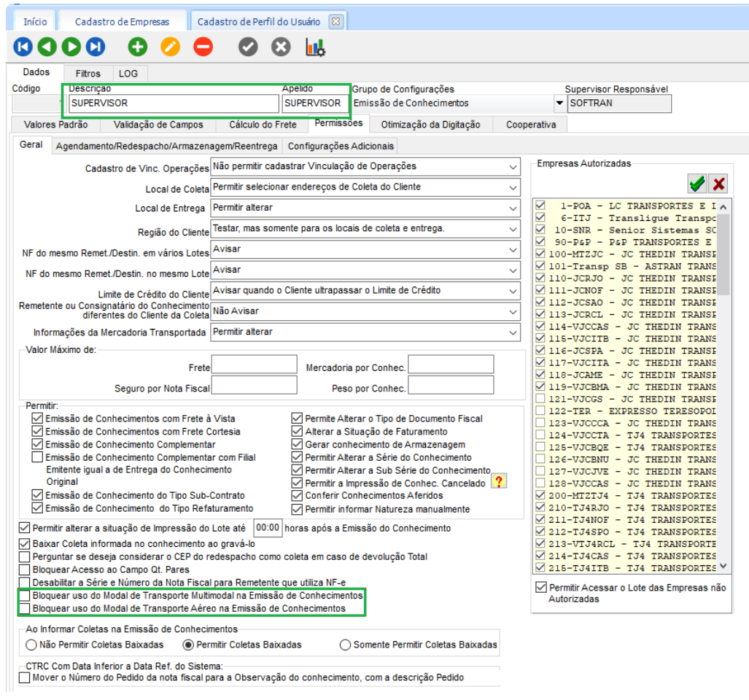Image resolution: width=749 pixels, height=700 pixels.
Task: Open the Cadastro de Empresas tab
Action: (122, 22)
